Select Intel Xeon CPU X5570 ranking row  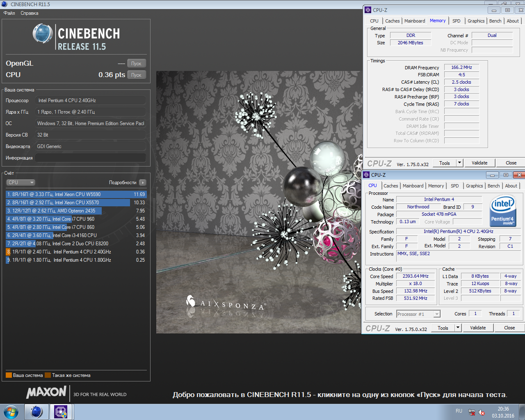point(76,203)
